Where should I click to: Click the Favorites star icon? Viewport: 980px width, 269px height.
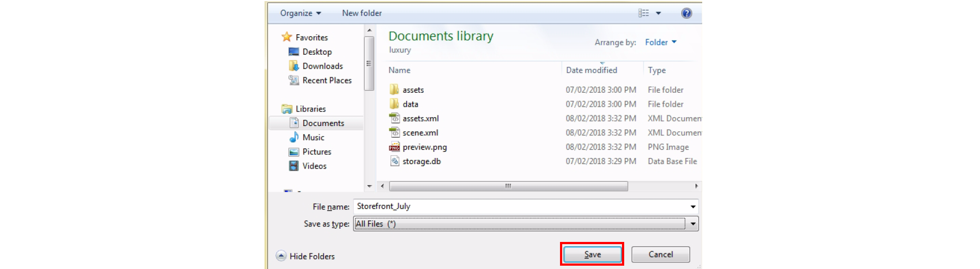[x=287, y=37]
